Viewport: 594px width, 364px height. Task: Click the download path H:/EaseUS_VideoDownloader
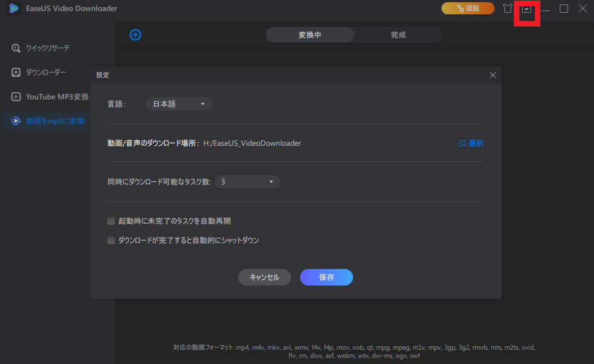pyautogui.click(x=253, y=143)
